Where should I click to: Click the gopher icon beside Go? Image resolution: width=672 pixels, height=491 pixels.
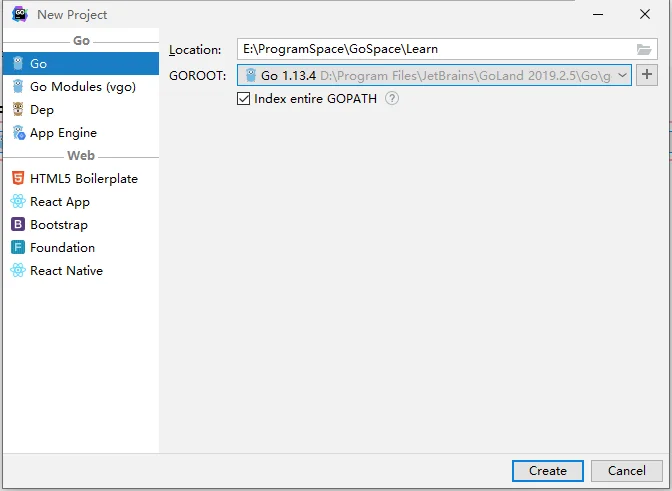point(18,63)
